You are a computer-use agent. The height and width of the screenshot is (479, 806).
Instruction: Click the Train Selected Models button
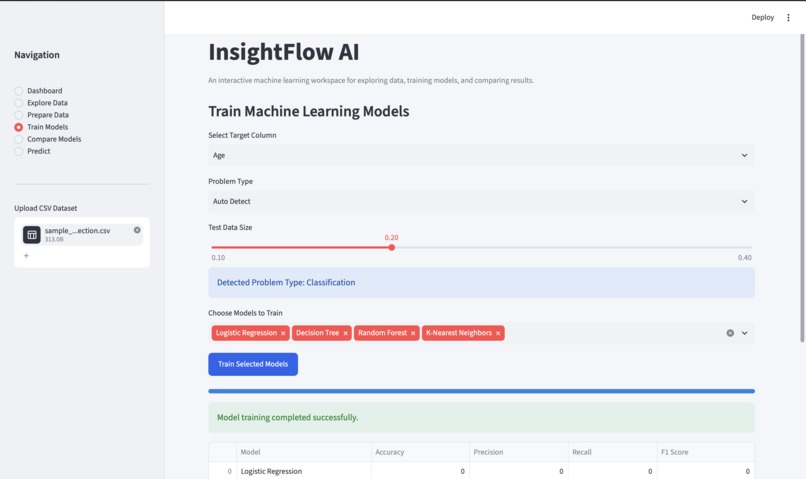pyautogui.click(x=253, y=364)
